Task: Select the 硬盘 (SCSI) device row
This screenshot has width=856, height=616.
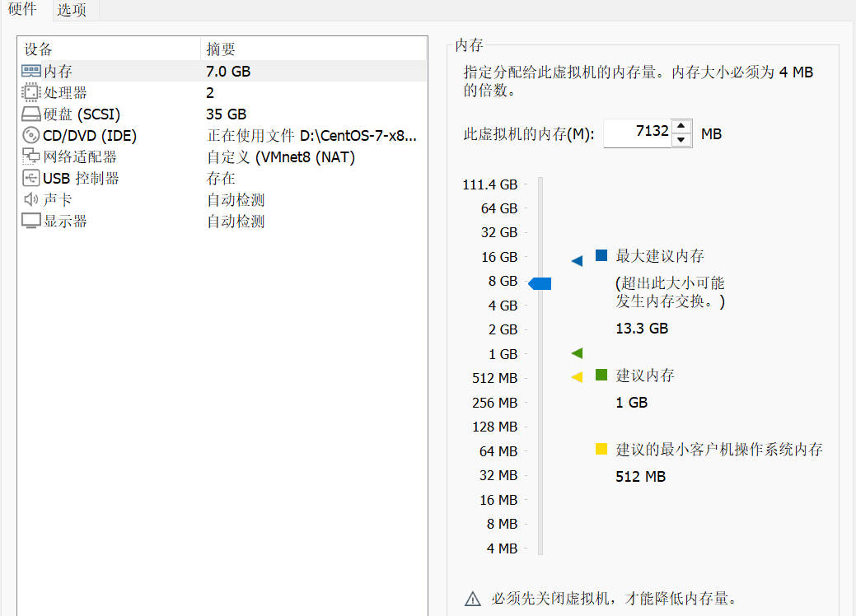Action: (222, 114)
